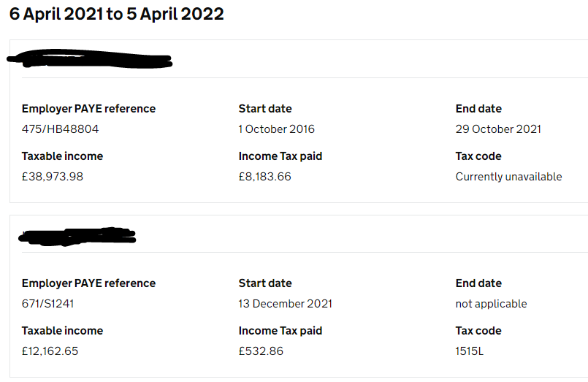Click 'Employer PAYE reference' label above 475/HB48804
This screenshot has width=588, height=382.
click(88, 109)
